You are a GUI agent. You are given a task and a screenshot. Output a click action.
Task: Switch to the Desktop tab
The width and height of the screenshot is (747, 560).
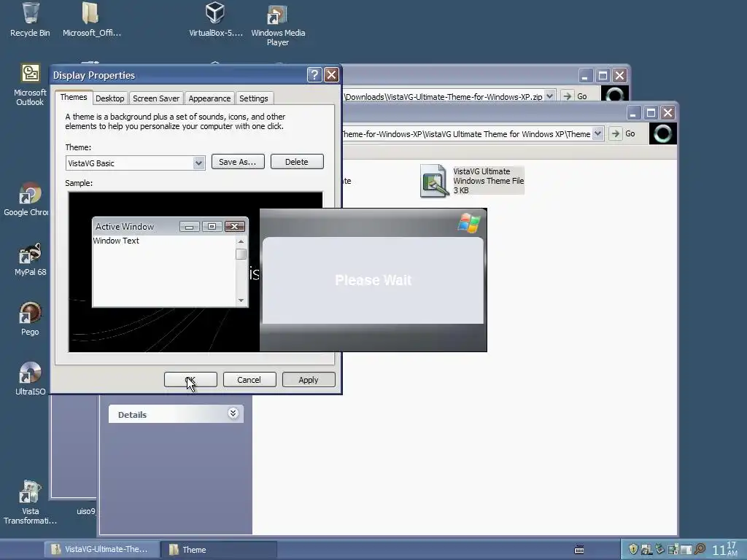click(109, 98)
